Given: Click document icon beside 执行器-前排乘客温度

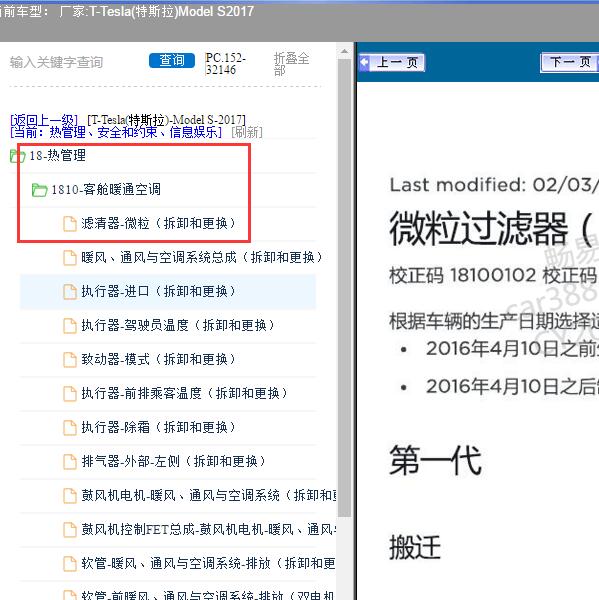Looking at the screenshot, I should pos(70,393).
